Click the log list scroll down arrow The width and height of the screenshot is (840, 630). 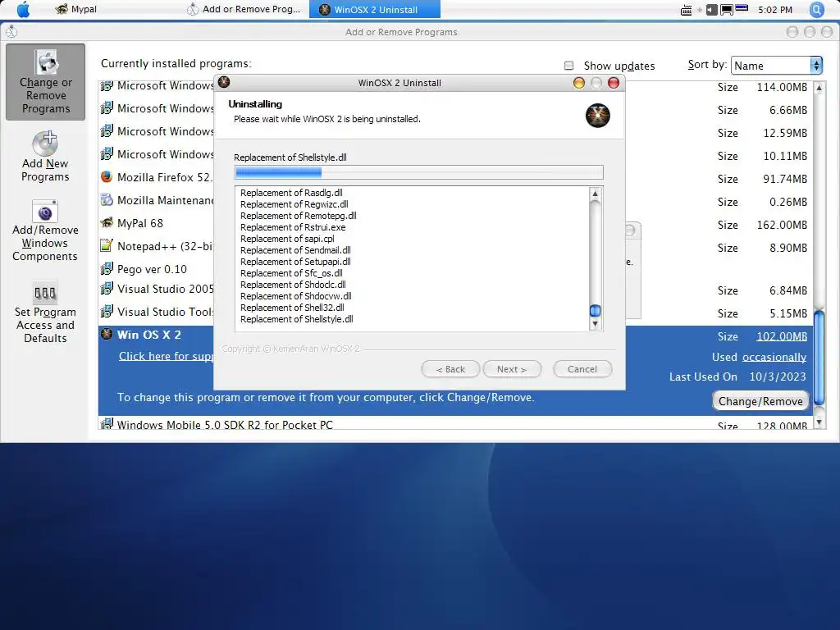click(595, 324)
